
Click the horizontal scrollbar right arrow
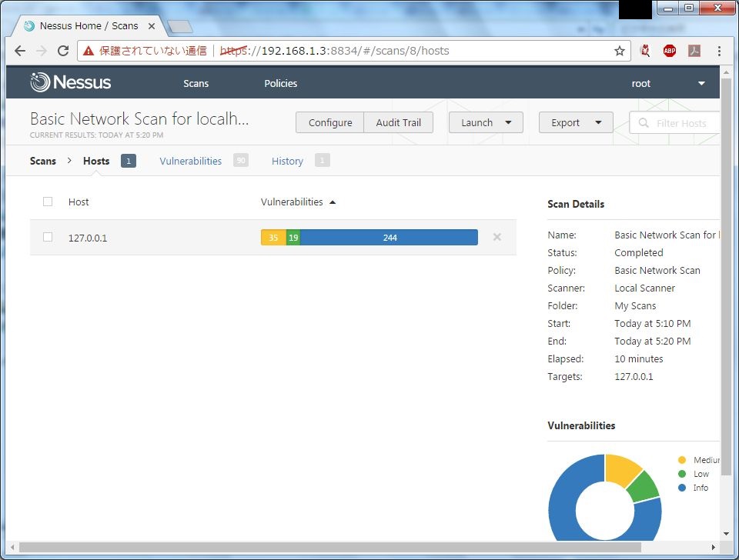[x=713, y=547]
